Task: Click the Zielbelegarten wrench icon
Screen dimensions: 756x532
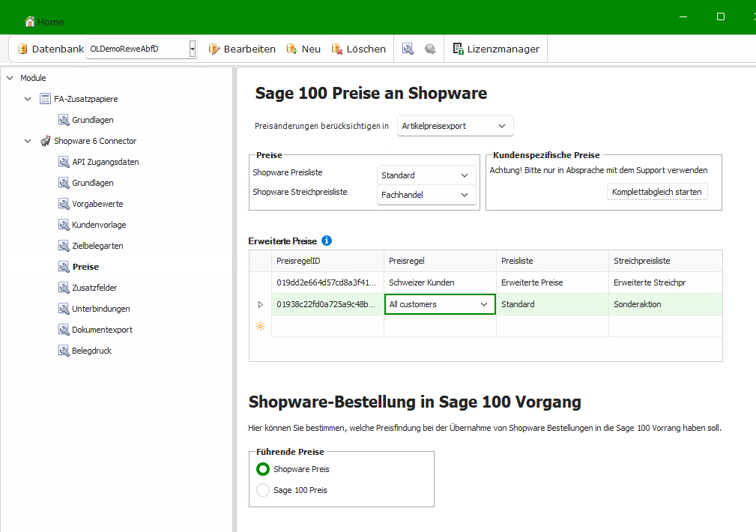Action: pyautogui.click(x=64, y=246)
